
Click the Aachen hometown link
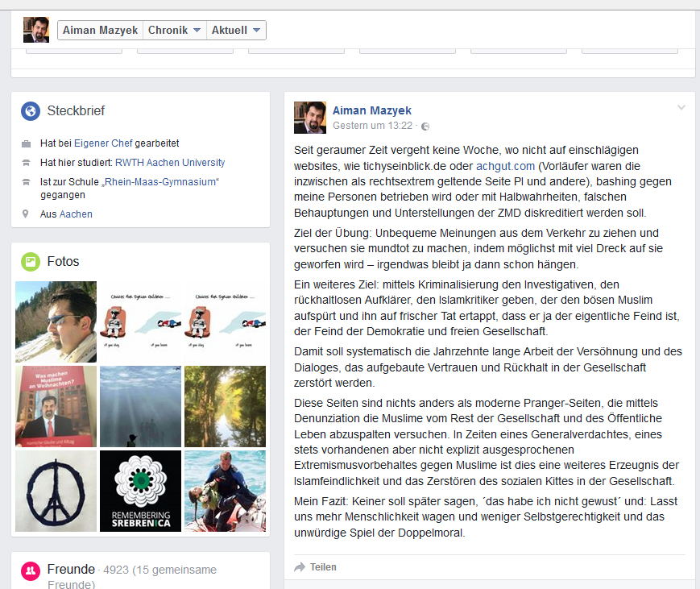coord(76,214)
